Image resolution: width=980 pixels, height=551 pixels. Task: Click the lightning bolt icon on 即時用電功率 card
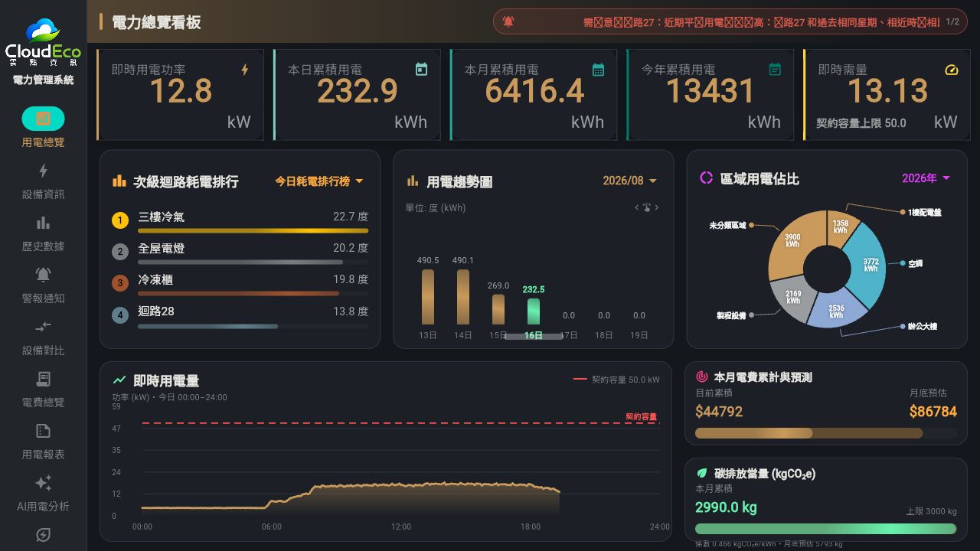tap(245, 70)
